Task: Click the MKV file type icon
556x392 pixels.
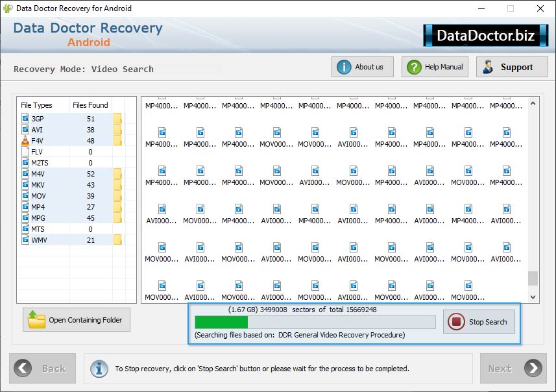Action: [25, 184]
